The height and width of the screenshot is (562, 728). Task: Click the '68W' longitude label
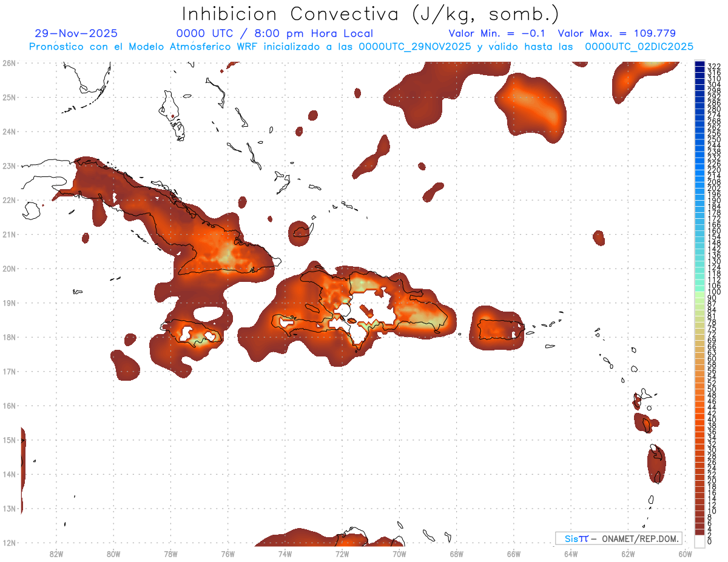pos(456,554)
